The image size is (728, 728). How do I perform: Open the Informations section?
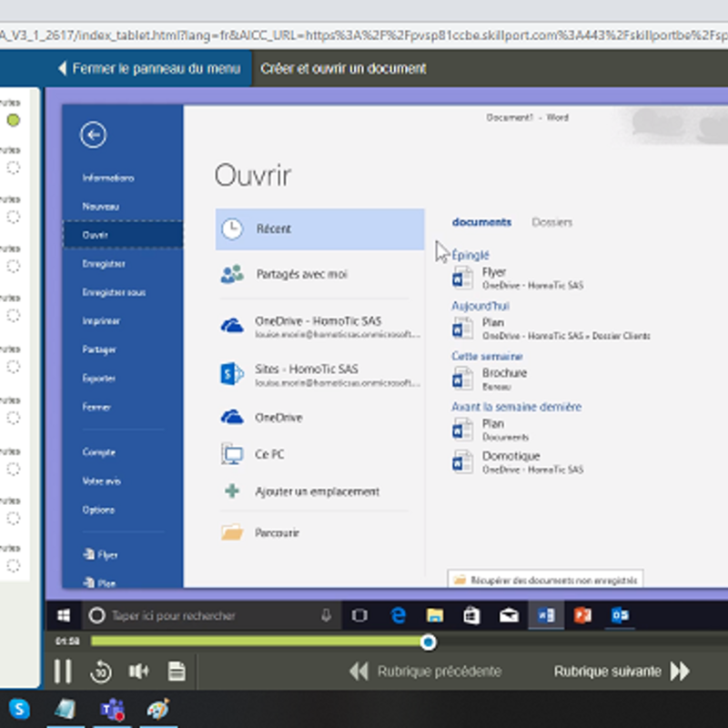click(108, 177)
